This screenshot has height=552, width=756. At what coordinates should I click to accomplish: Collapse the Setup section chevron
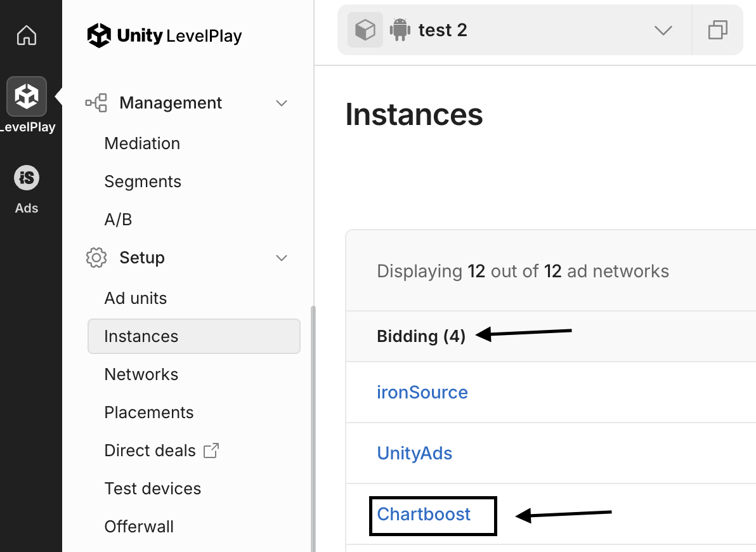click(x=282, y=258)
